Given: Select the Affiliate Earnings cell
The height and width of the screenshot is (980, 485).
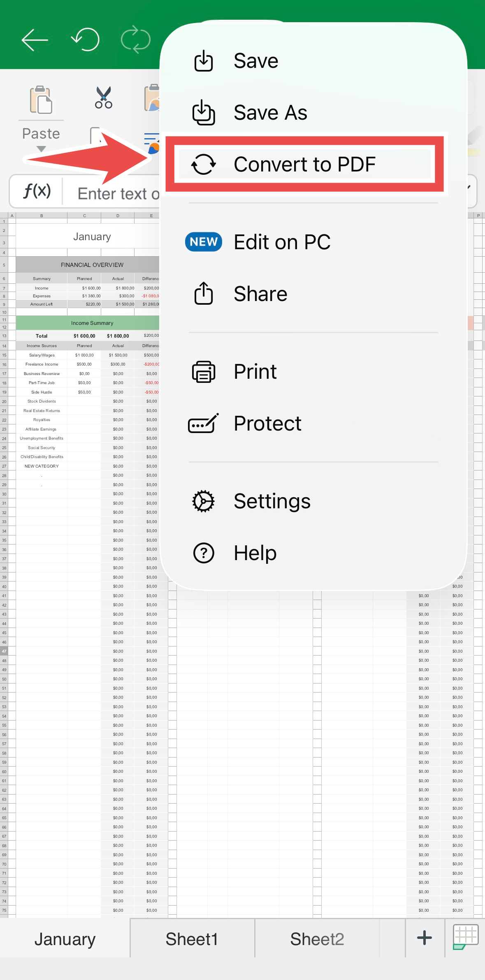Looking at the screenshot, I should pos(42,429).
